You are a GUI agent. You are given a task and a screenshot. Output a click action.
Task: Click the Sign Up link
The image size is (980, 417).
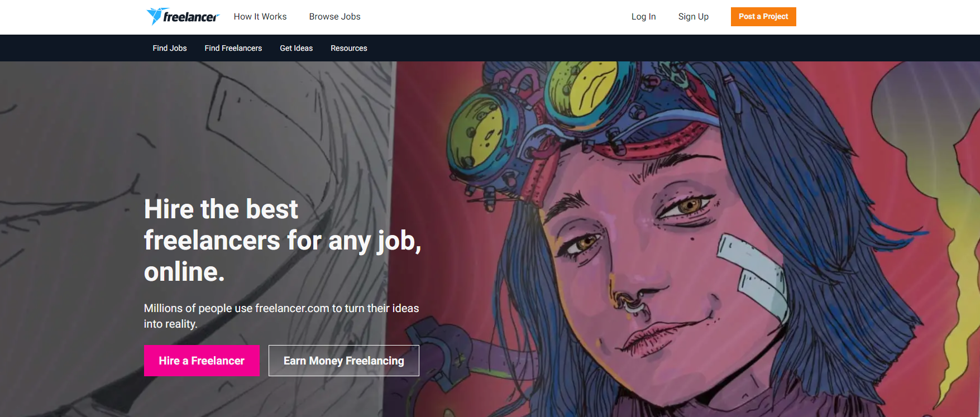(694, 17)
